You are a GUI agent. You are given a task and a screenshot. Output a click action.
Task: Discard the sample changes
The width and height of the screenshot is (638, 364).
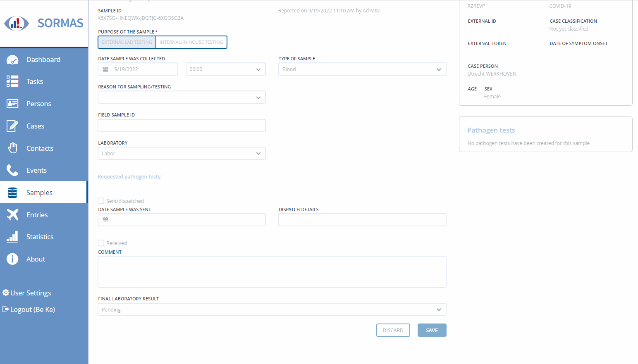coord(393,330)
